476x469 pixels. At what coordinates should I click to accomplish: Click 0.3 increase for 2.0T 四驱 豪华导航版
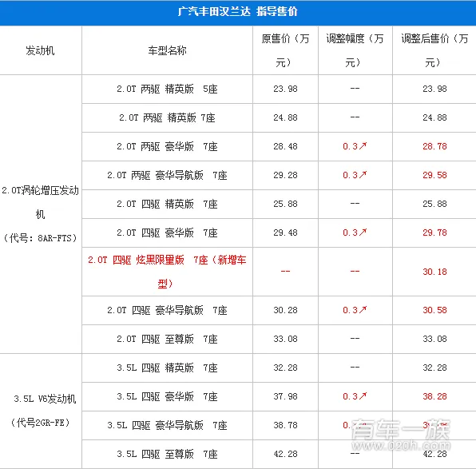355,310
